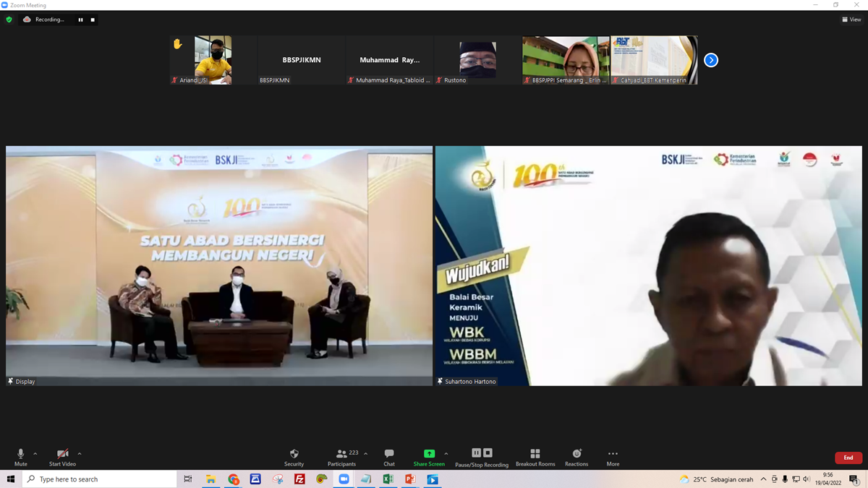
Task: Click Suhartono Hartono video panel
Action: (649, 266)
